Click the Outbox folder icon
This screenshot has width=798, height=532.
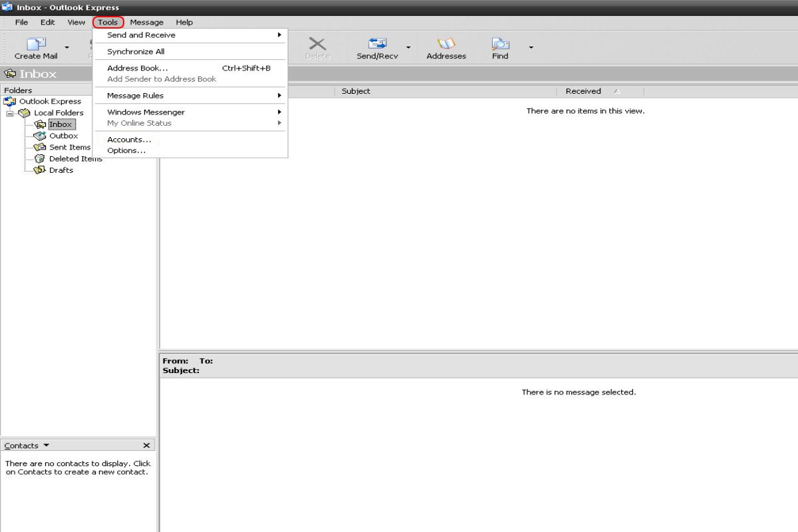[x=39, y=136]
